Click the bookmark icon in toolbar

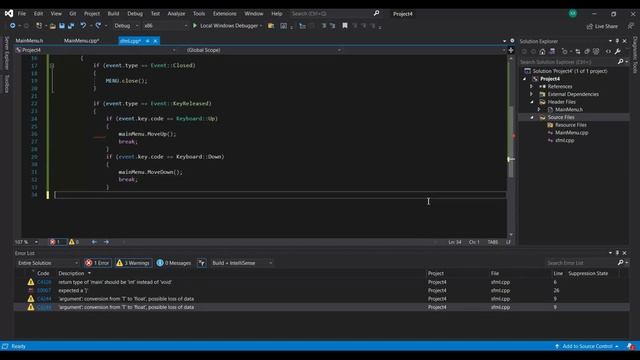coord(344,26)
